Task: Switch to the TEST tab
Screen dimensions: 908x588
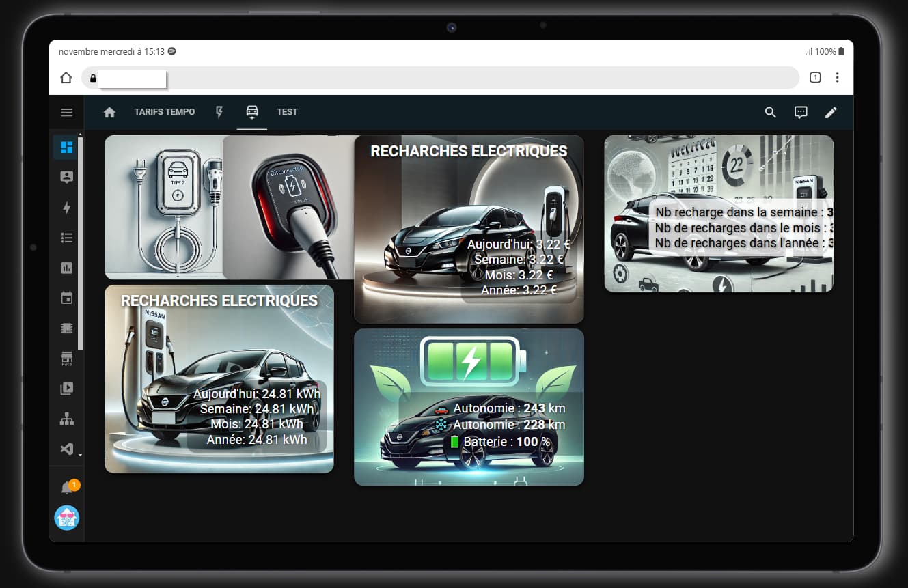Action: click(x=287, y=112)
